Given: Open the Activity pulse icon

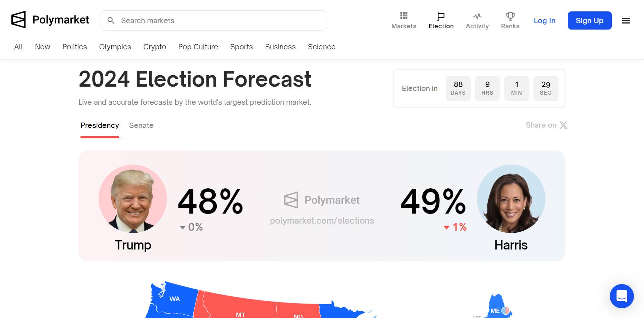Looking at the screenshot, I should coord(477,16).
